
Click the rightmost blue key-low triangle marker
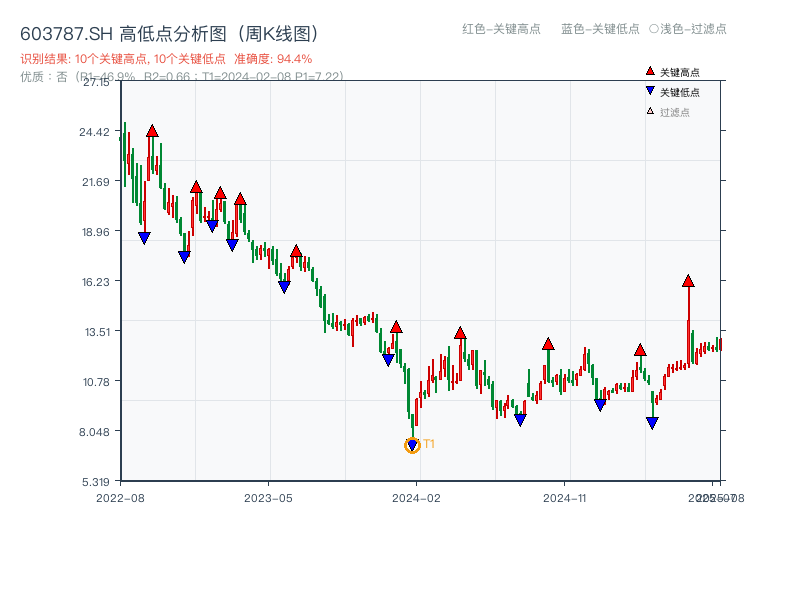point(652,423)
